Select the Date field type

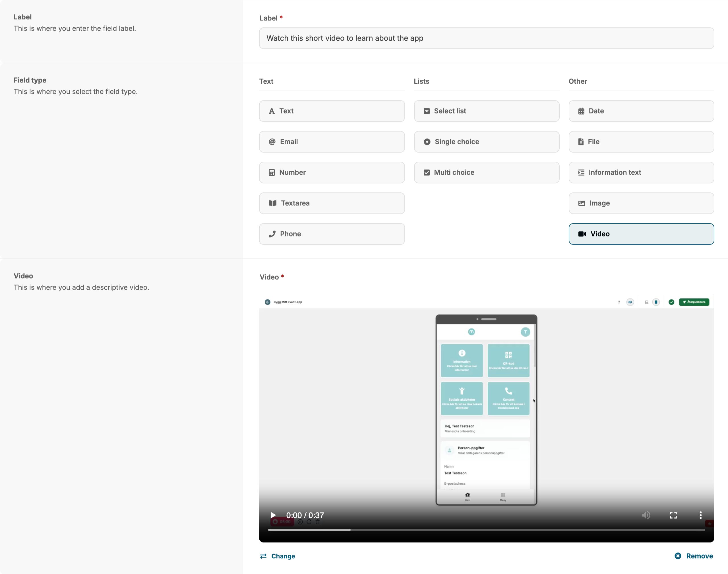[641, 111]
